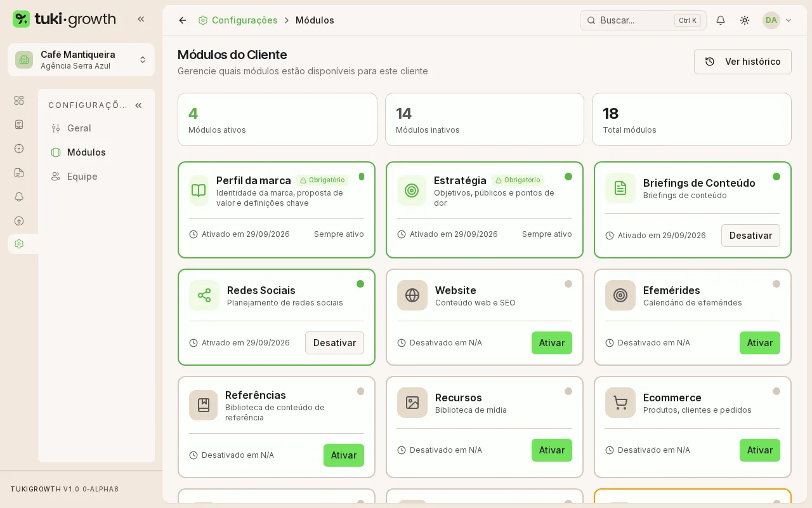Screen dimensions: 812x508
Task: Toggle the light/dark theme sun icon
Action: coord(745,20)
